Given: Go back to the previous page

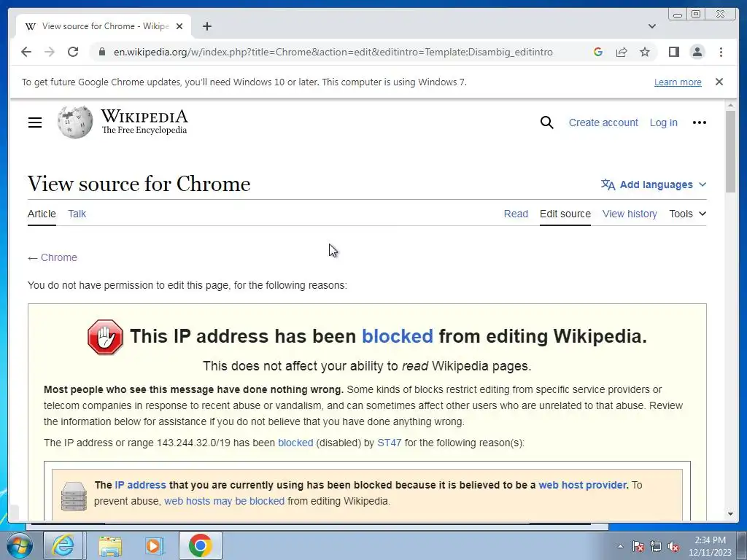Looking at the screenshot, I should click(26, 52).
